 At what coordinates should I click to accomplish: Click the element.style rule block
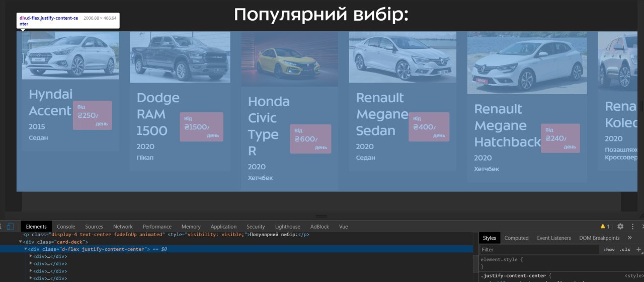click(561, 263)
